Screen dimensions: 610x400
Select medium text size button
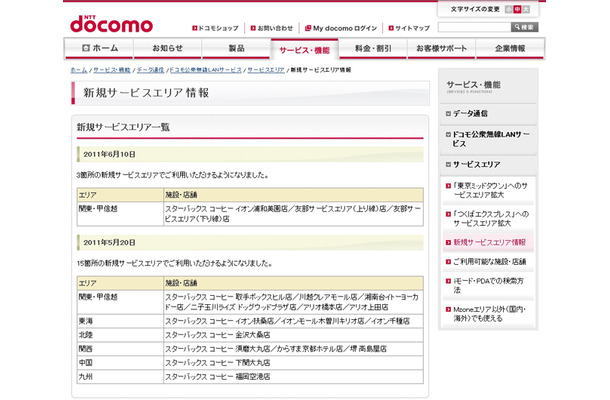click(517, 9)
